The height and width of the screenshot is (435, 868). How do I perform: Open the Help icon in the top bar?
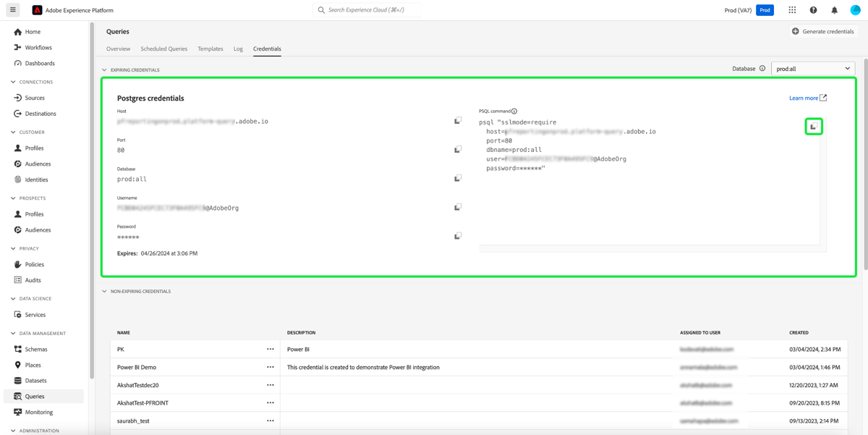point(813,10)
